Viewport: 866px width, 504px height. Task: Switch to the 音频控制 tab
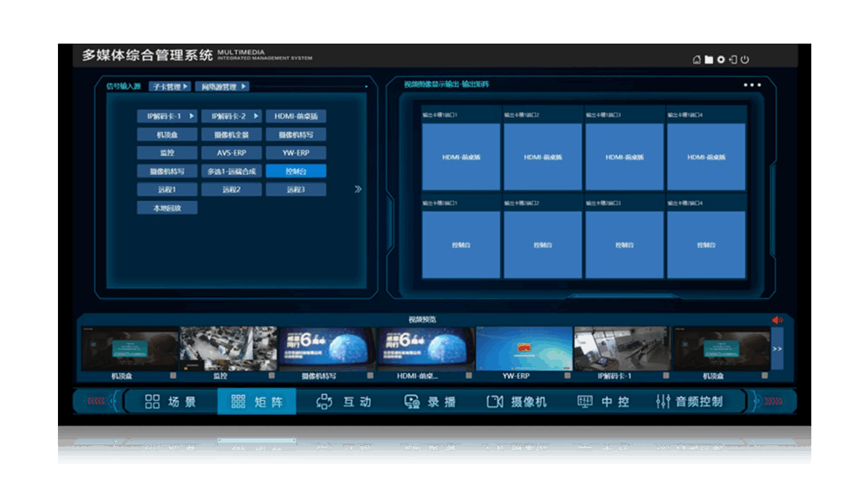click(689, 402)
